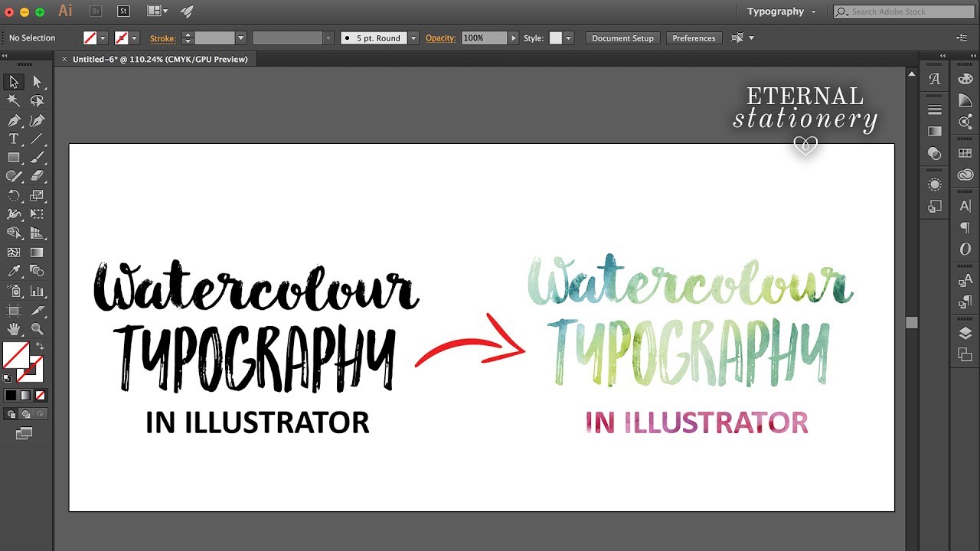This screenshot has height=551, width=980.
Task: Open the Color panel palette icon
Action: click(x=965, y=79)
